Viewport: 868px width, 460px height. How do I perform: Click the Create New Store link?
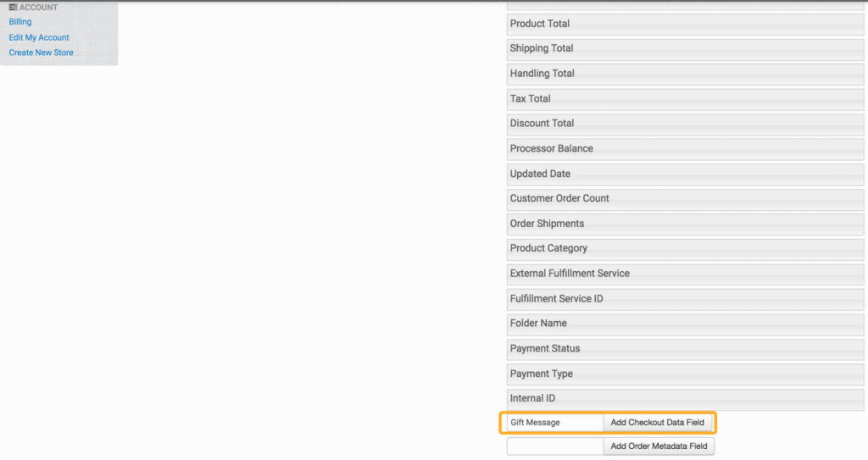click(42, 53)
